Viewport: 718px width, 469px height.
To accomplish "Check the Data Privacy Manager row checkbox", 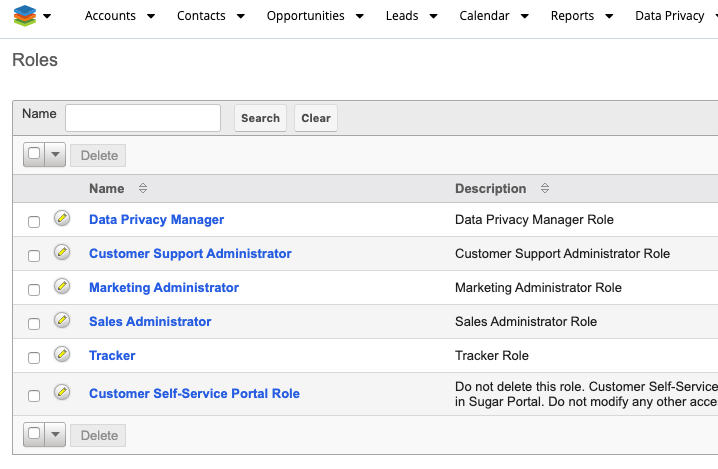I will (x=34, y=221).
